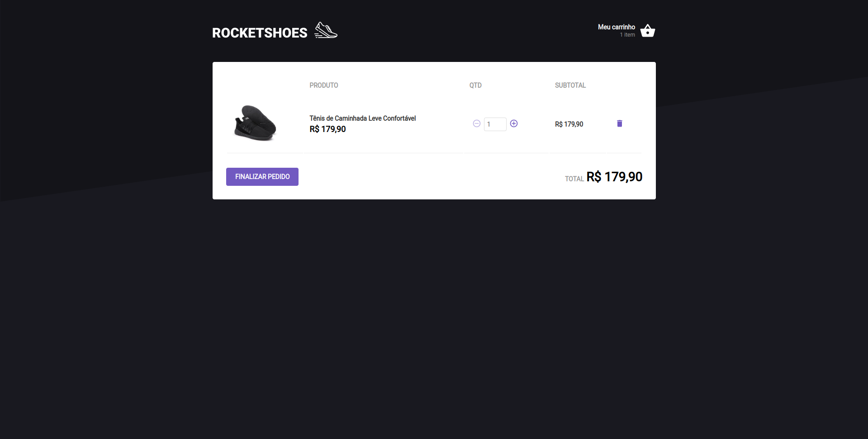Open Meu carrinho from the header
The image size is (868, 439).
point(616,27)
